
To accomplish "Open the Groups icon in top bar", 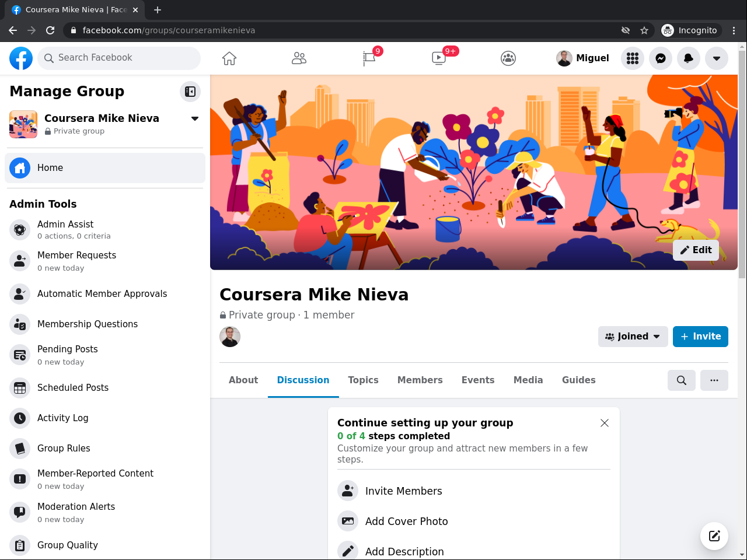I will tap(508, 58).
